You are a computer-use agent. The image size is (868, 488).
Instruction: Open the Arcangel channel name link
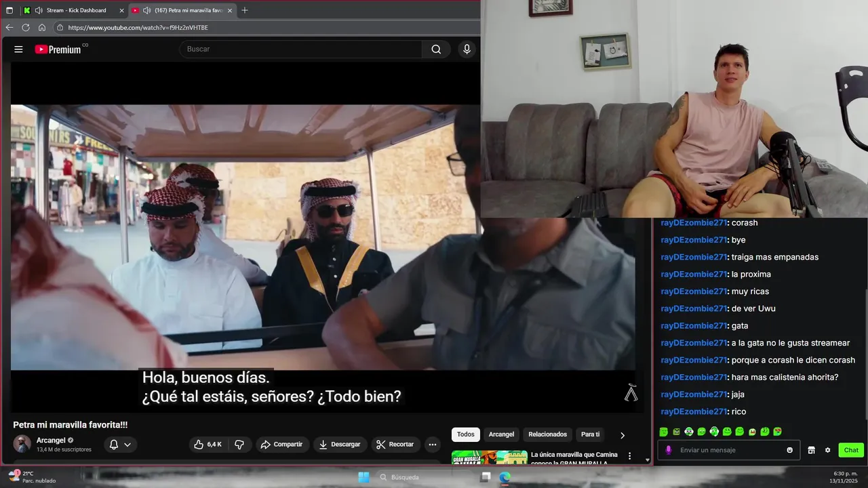click(51, 441)
